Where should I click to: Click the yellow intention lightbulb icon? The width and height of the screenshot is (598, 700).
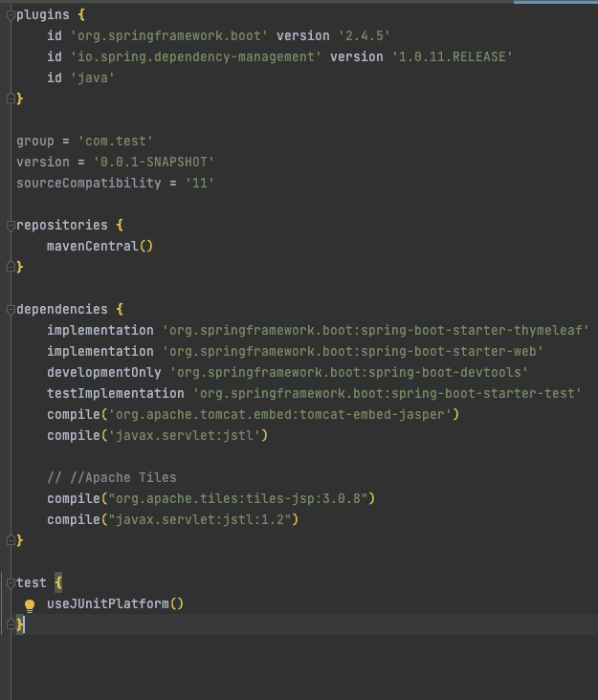tap(30, 605)
